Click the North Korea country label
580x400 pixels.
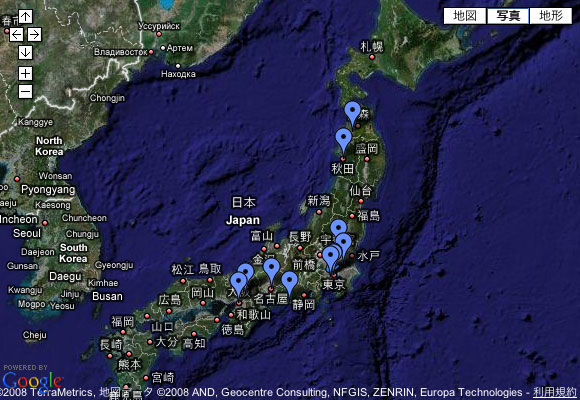pyautogui.click(x=49, y=146)
